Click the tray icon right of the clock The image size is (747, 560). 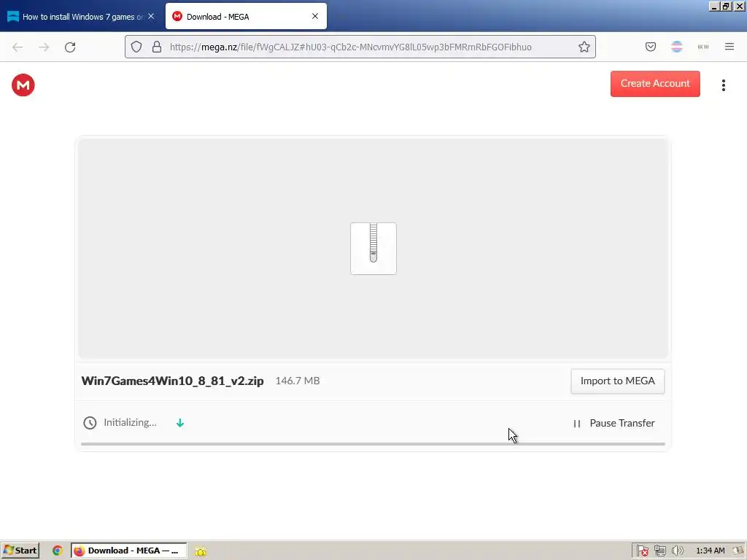pos(740,551)
